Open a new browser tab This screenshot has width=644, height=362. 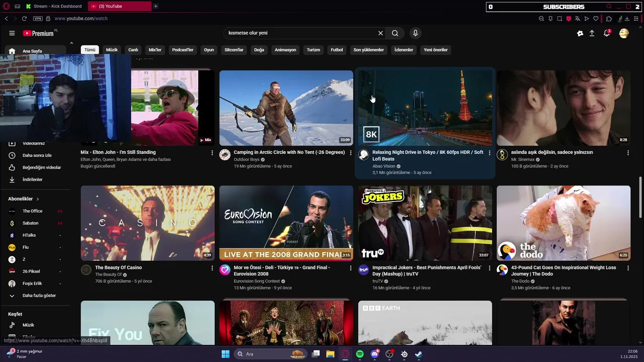pyautogui.click(x=155, y=6)
